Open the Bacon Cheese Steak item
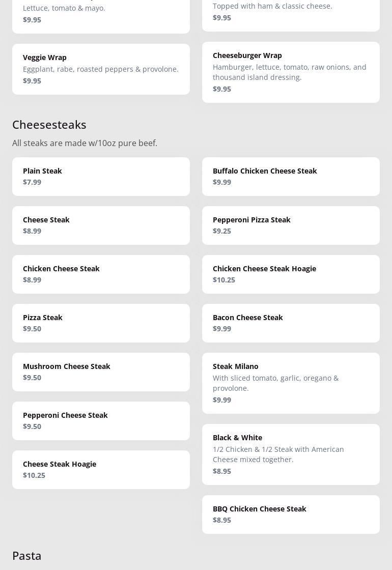 tap(291, 323)
